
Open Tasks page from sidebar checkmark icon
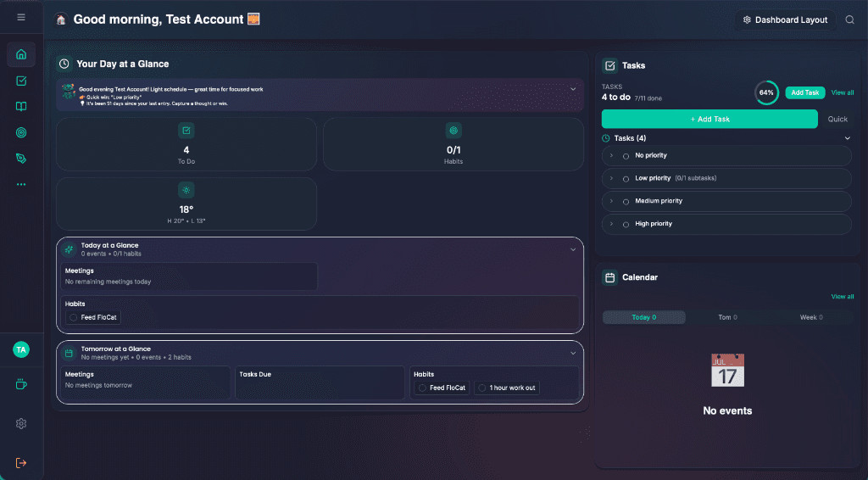[x=21, y=81]
